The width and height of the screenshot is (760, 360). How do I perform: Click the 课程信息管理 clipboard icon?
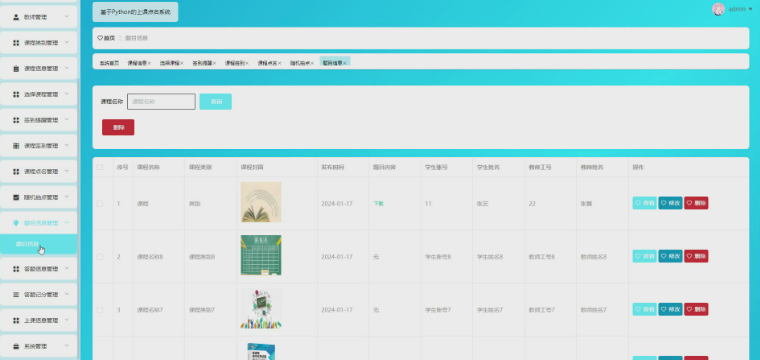[16, 69]
